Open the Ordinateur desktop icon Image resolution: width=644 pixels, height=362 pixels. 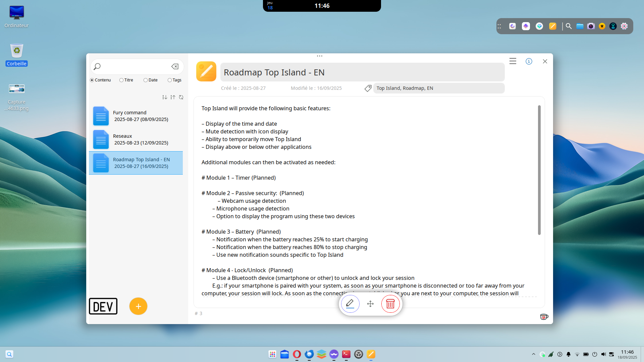[x=16, y=17]
